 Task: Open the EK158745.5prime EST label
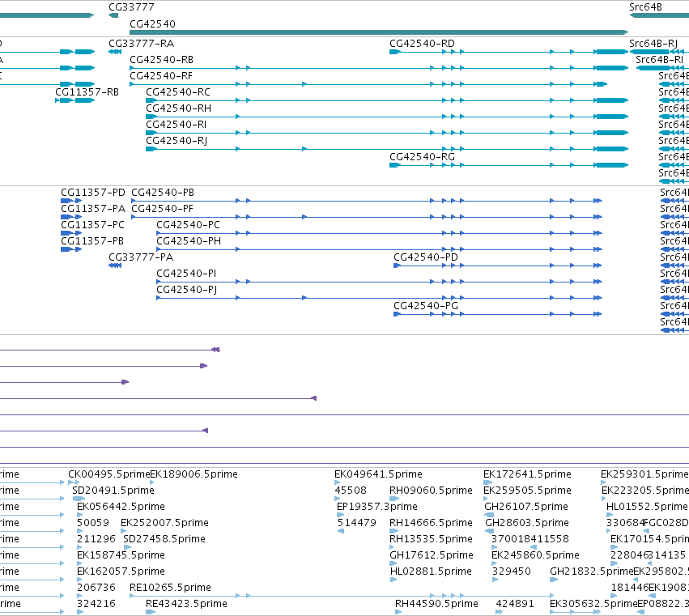click(121, 556)
